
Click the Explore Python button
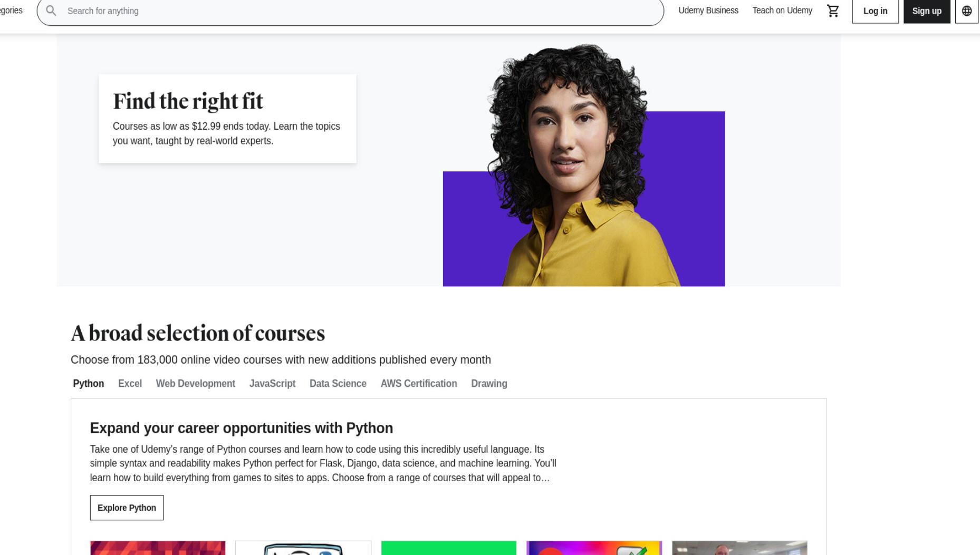tap(127, 508)
